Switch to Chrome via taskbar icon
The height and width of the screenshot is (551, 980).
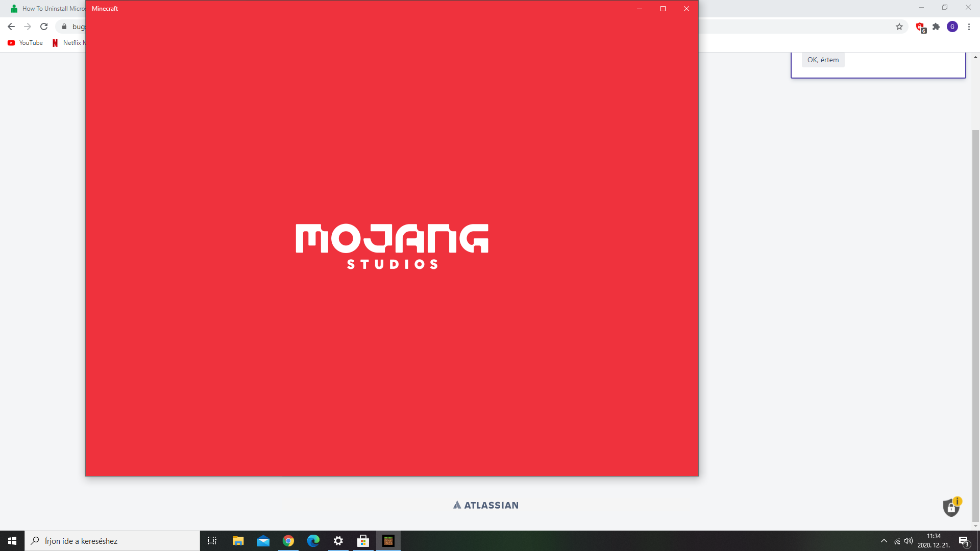(x=288, y=541)
